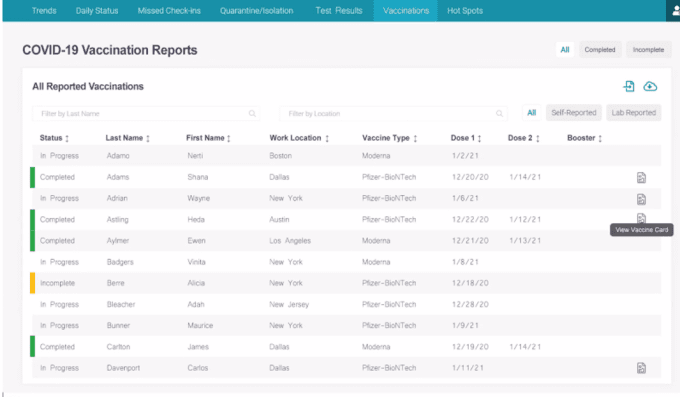Open the Hot Spots tab
Image resolution: width=680 pixels, height=397 pixels.
[x=465, y=10]
